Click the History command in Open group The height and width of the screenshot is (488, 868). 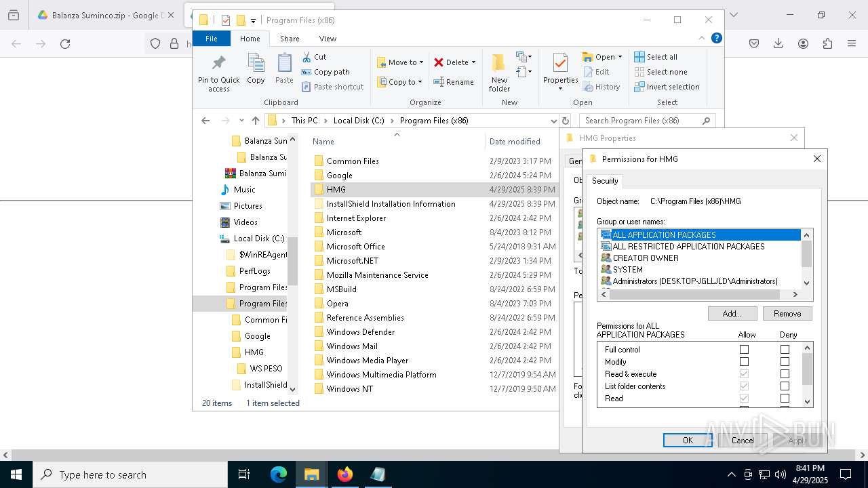point(601,87)
